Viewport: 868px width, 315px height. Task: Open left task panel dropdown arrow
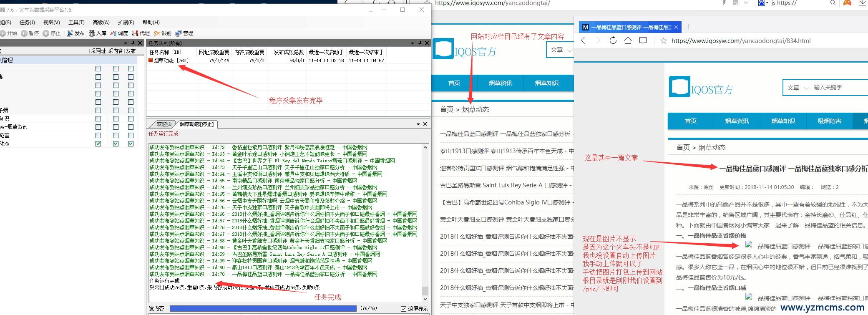click(x=126, y=43)
